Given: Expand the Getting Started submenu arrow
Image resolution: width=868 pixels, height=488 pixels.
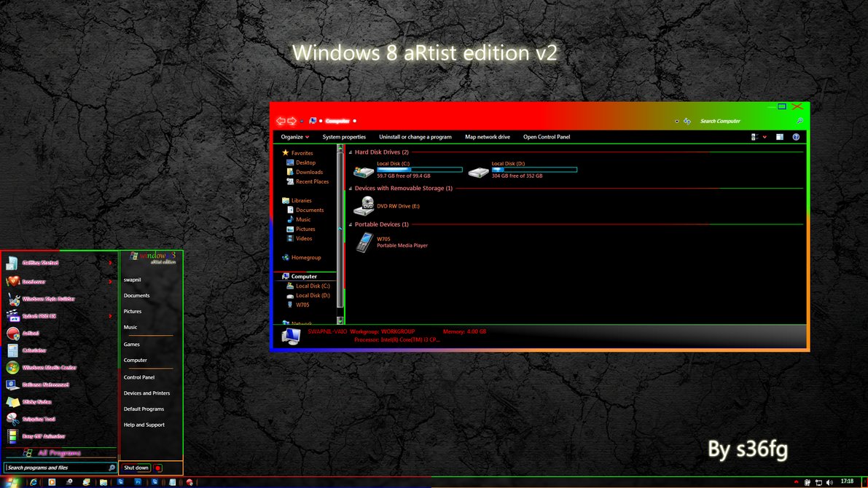Looking at the screenshot, I should [x=111, y=263].
